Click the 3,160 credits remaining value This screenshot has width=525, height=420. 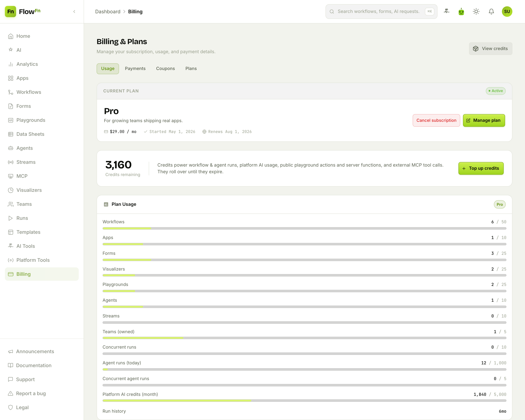point(118,165)
